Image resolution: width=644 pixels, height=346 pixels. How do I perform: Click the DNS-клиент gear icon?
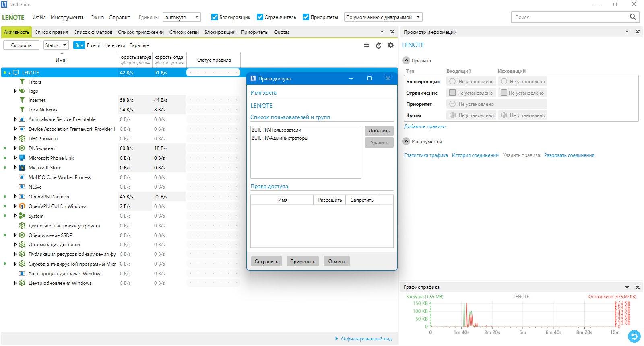click(22, 148)
